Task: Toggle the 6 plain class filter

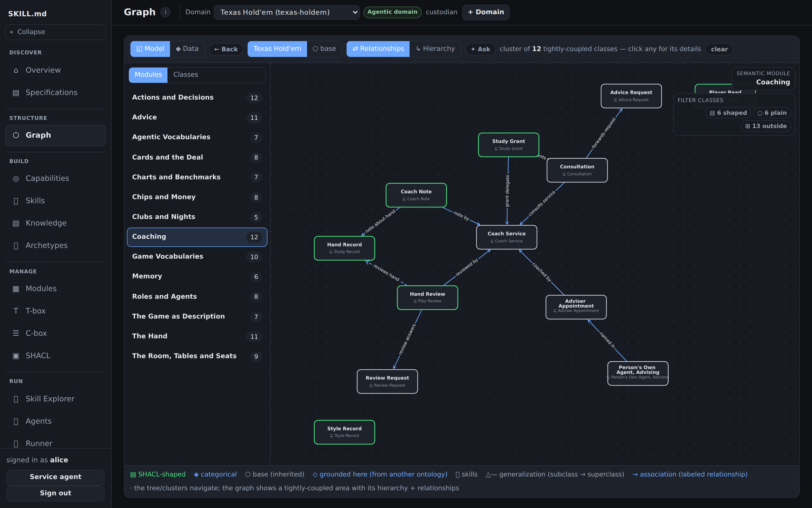Action: [x=772, y=113]
